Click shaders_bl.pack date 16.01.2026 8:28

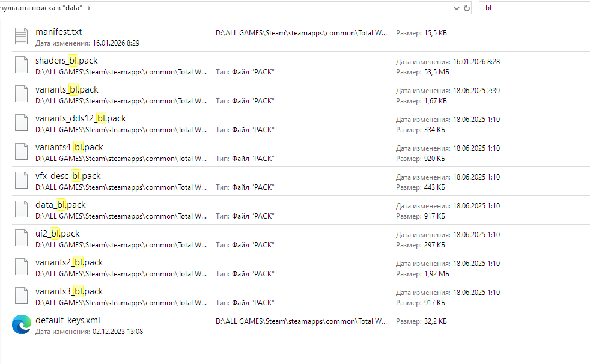(x=476, y=62)
